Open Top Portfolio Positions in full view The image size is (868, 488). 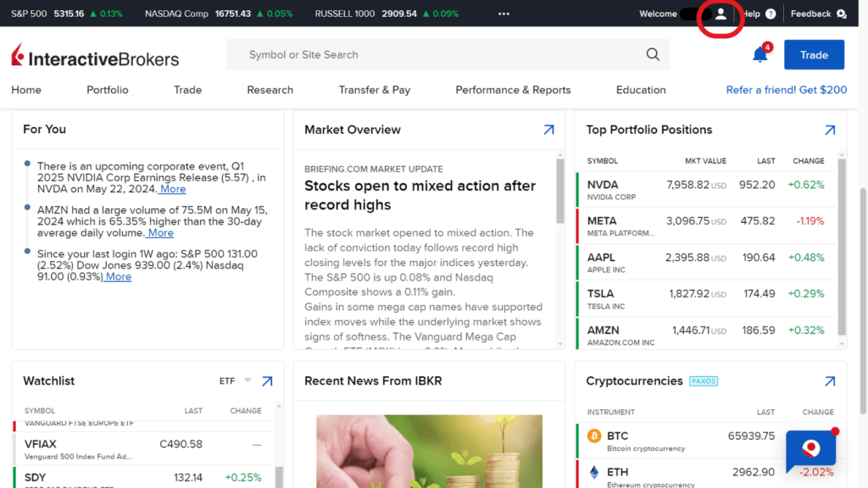click(x=830, y=130)
